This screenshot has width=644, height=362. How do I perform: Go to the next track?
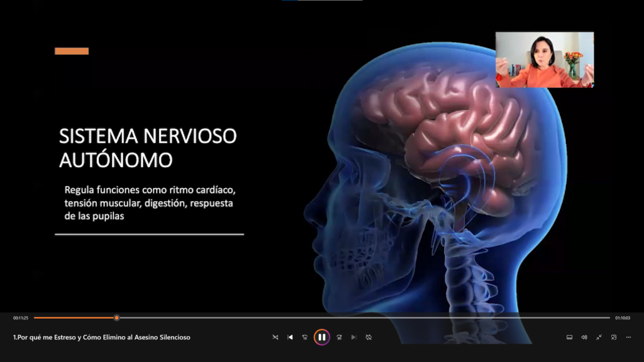click(353, 337)
